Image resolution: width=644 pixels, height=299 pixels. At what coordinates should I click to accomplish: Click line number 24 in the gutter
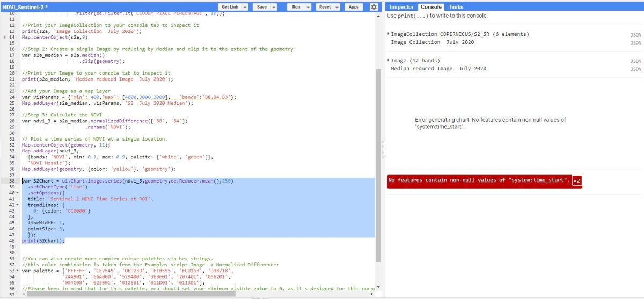12,97
